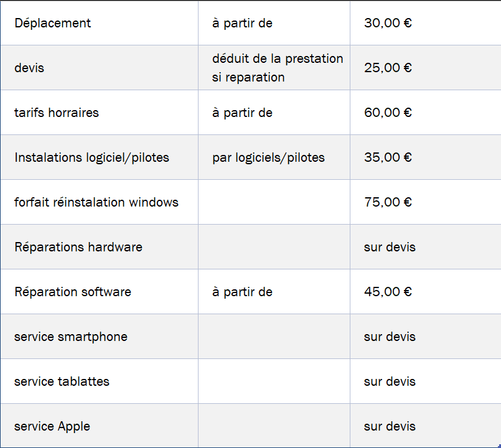Select the devis row label
The height and width of the screenshot is (448, 501).
[x=99, y=67]
